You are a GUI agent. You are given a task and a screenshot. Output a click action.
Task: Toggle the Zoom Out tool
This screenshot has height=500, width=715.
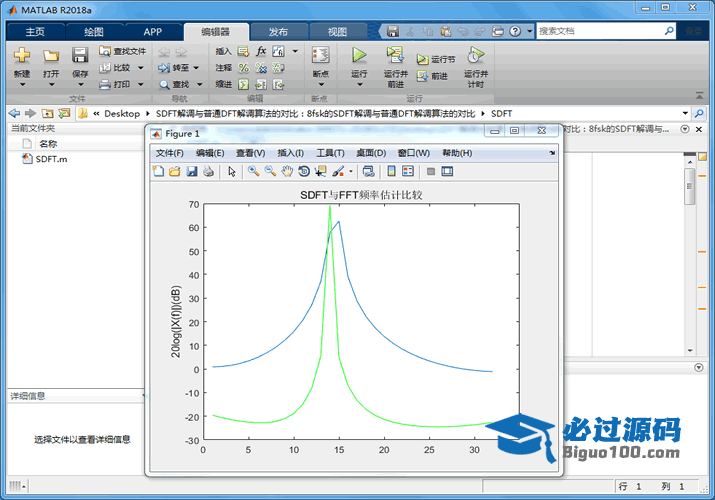(x=269, y=171)
